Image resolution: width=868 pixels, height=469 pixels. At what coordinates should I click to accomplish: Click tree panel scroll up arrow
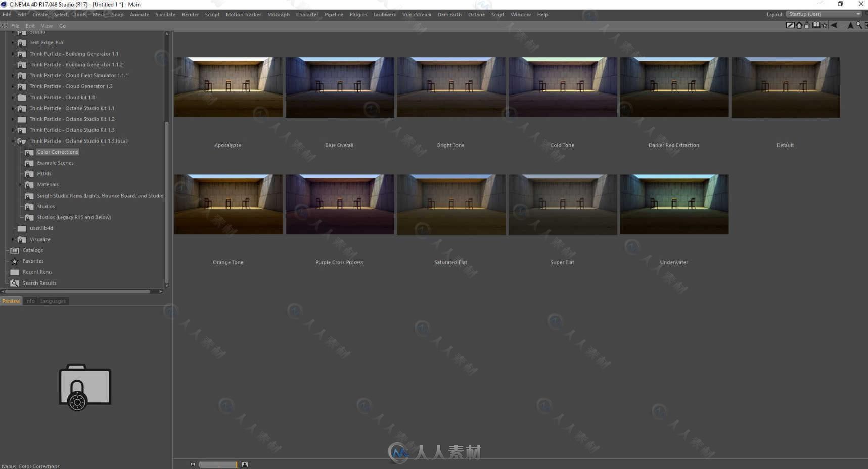tap(167, 34)
